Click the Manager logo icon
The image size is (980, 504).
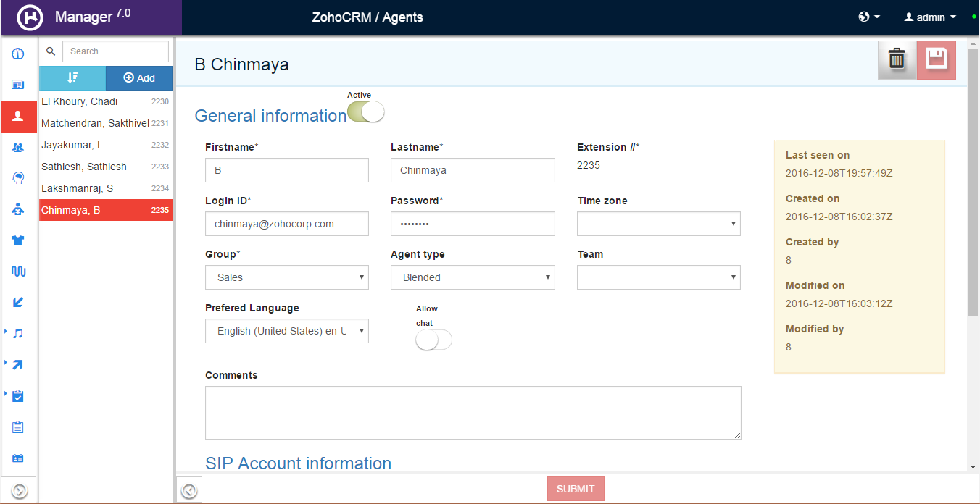[30, 17]
